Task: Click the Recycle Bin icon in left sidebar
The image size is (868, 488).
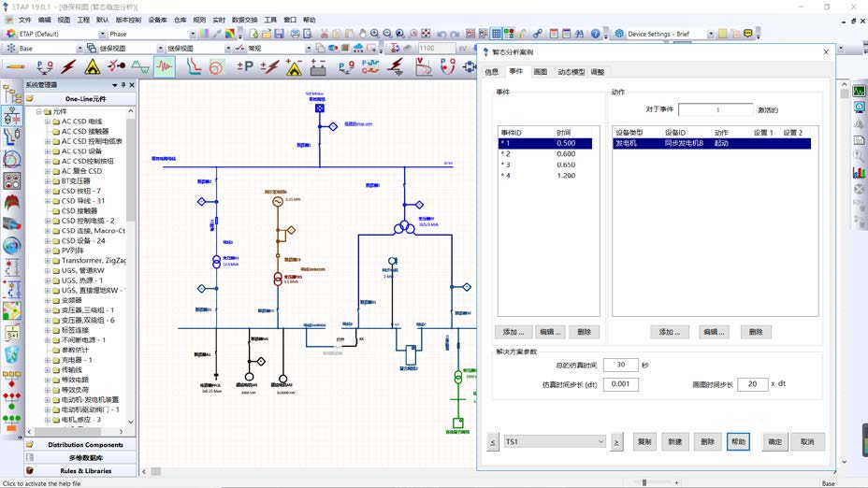Action: 12,353
